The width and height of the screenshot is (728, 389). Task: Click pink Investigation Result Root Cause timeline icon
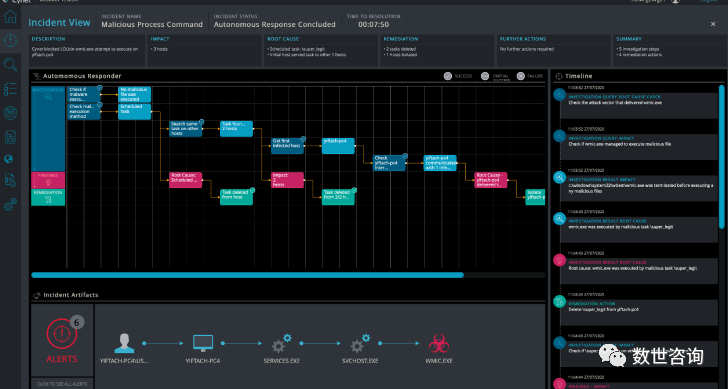click(559, 260)
